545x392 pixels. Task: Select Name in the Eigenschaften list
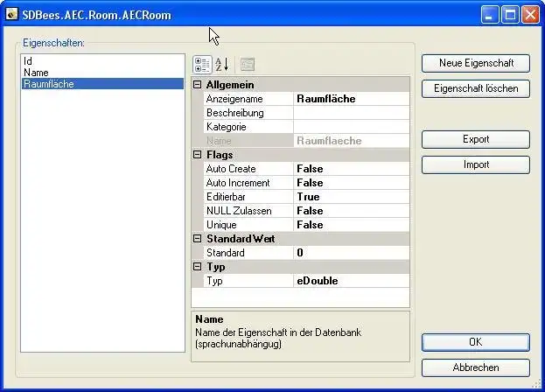[102, 73]
